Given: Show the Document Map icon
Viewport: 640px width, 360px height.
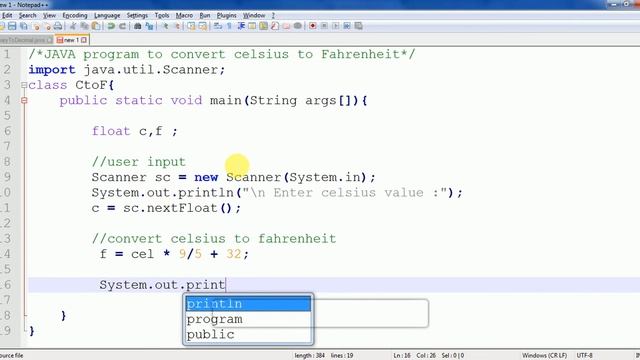Looking at the screenshot, I should [264, 26].
